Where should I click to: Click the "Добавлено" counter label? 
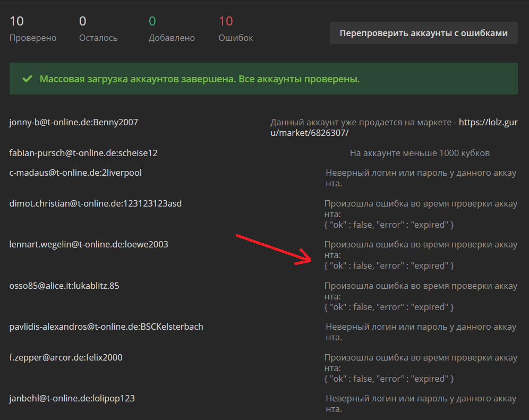click(172, 38)
